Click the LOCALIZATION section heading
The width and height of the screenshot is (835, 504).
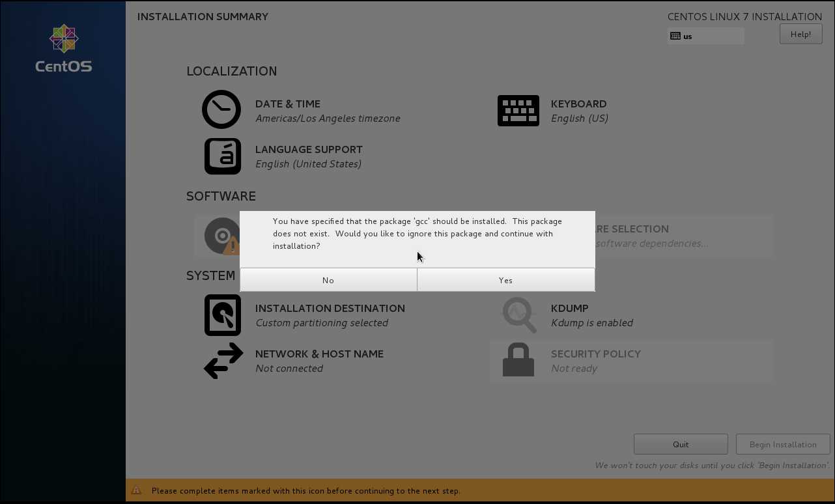[231, 72]
